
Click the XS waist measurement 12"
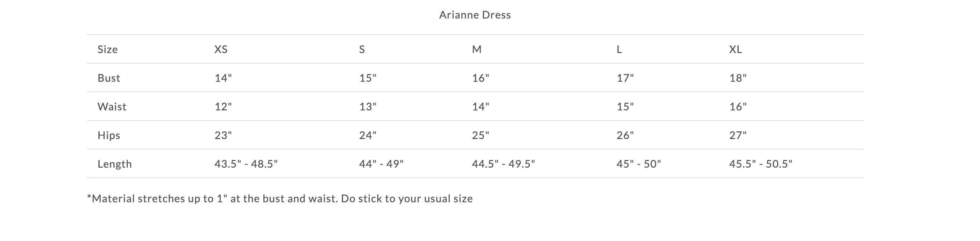(223, 107)
